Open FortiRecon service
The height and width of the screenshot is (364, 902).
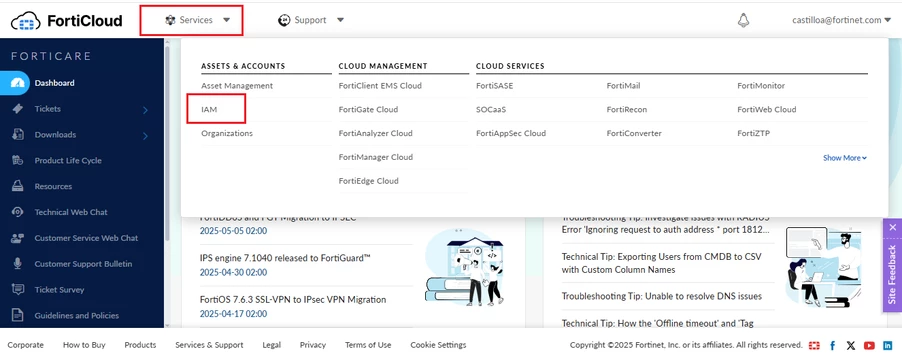pyautogui.click(x=627, y=109)
